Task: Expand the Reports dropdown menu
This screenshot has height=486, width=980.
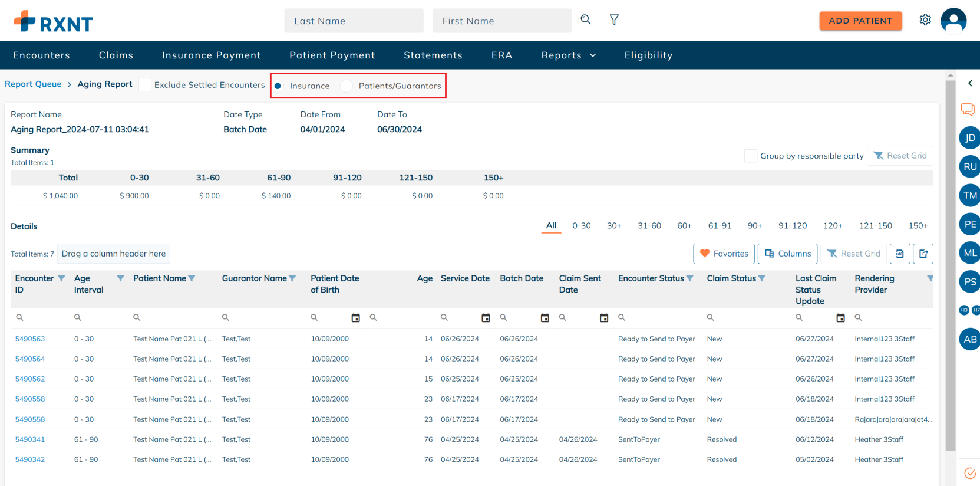Action: coord(569,55)
